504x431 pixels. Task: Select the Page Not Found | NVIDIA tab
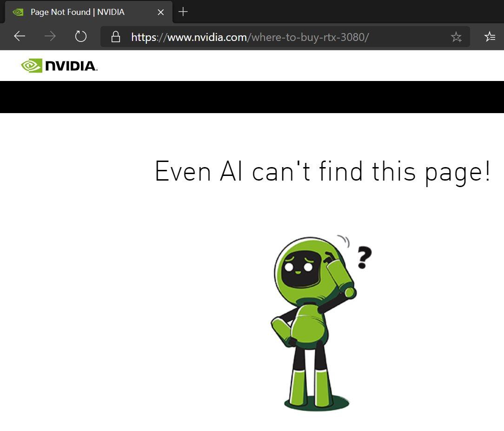[89, 12]
